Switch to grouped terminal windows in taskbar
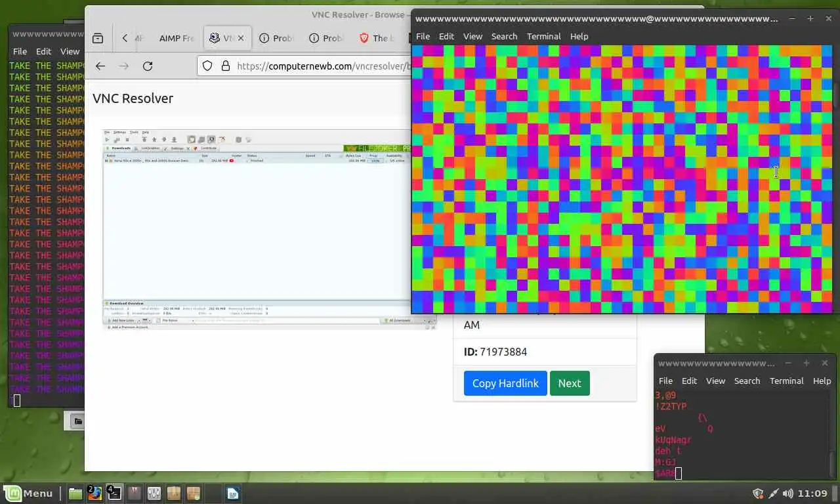 tap(114, 493)
